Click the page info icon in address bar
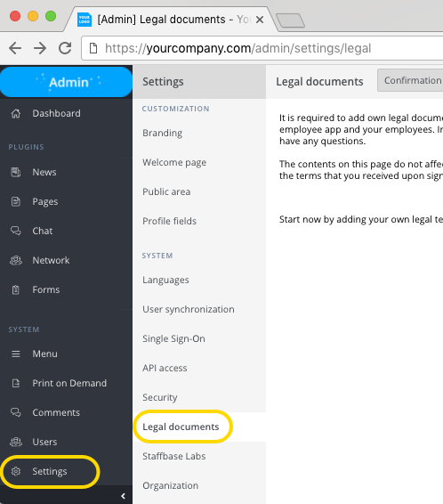Screen dimensions: 443x504 click(93, 48)
